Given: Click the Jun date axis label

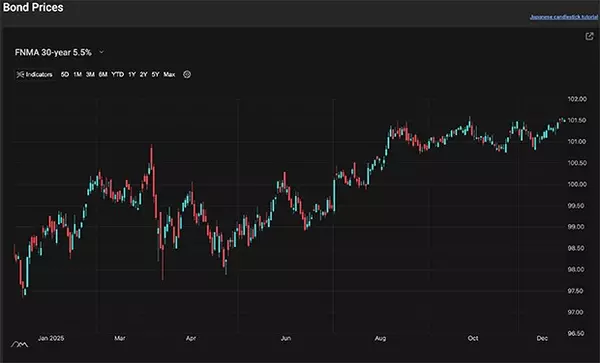Looking at the screenshot, I should tap(286, 338).
